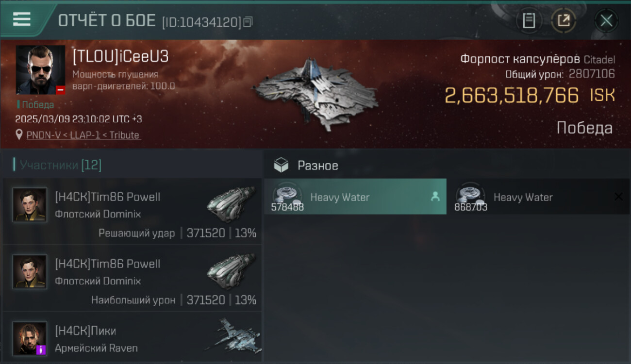This screenshot has height=364, width=631.
Task: Select the Участники participants header
Action: pyautogui.click(x=57, y=165)
